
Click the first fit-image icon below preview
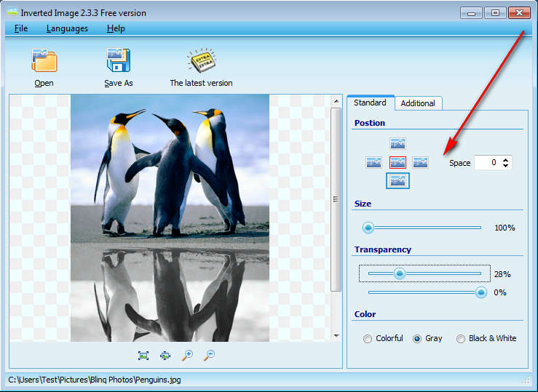coord(143,355)
